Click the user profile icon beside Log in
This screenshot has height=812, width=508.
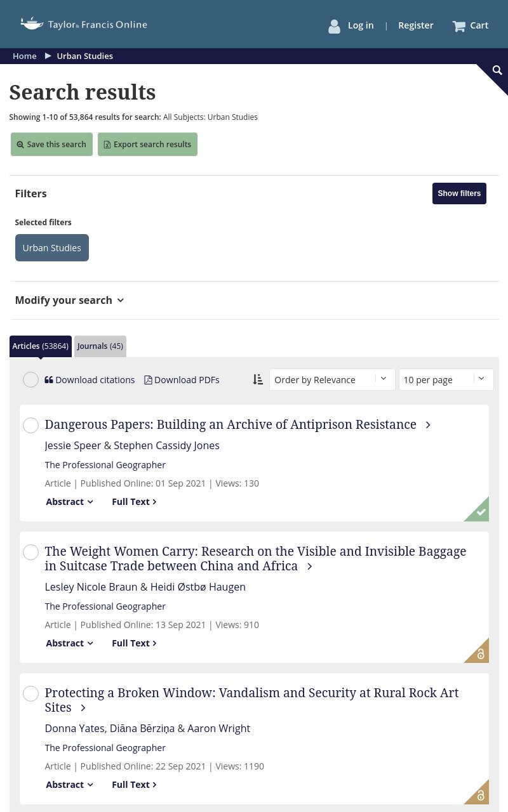pos(334,26)
